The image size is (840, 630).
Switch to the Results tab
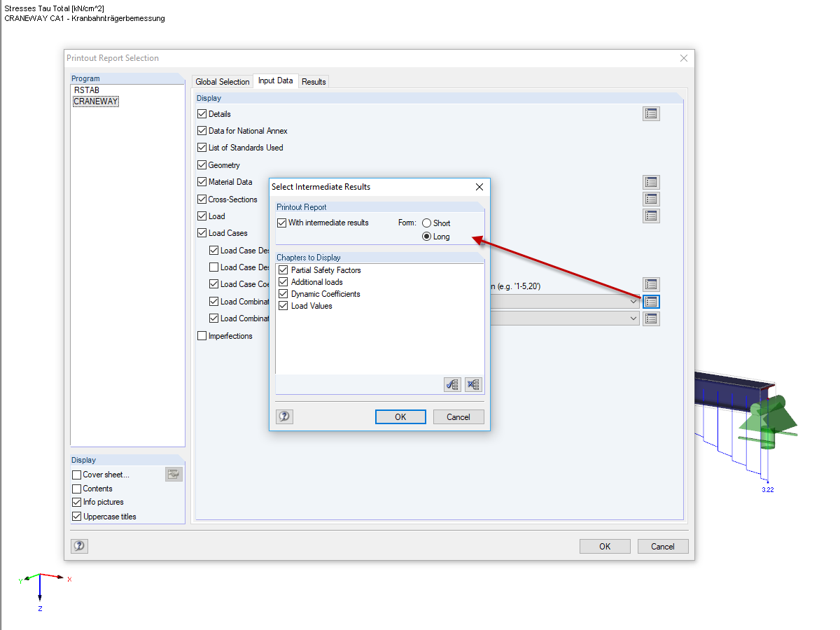point(314,81)
